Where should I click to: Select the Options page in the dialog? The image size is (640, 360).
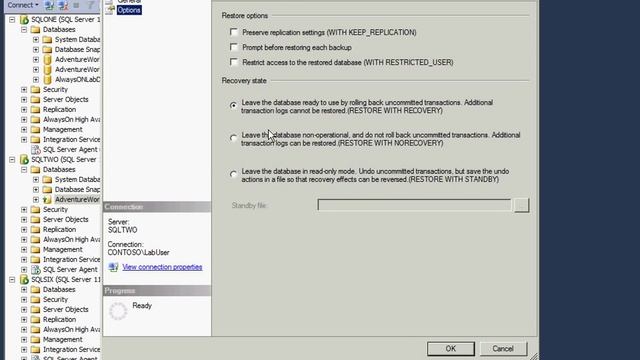tap(129, 10)
